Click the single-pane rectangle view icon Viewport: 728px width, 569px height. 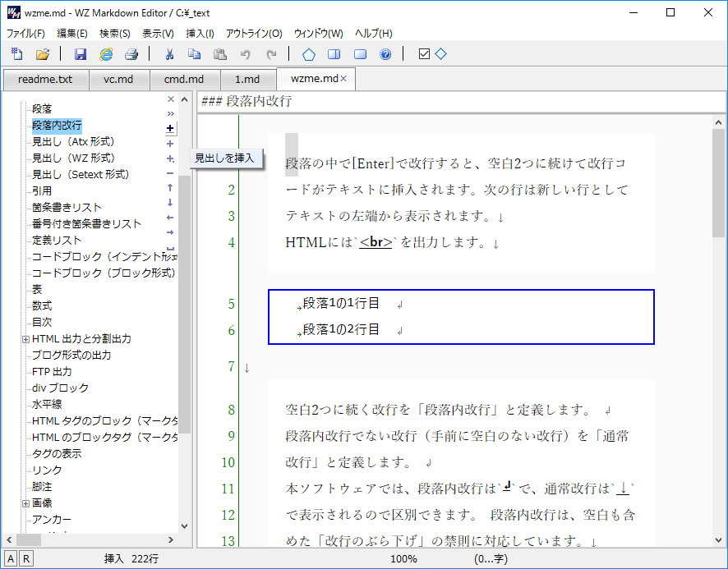coord(360,54)
